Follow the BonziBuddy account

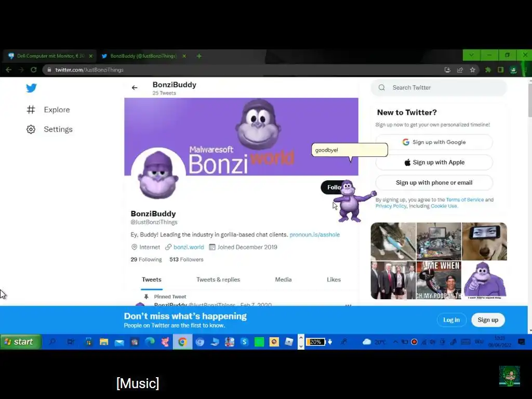pyautogui.click(x=332, y=187)
